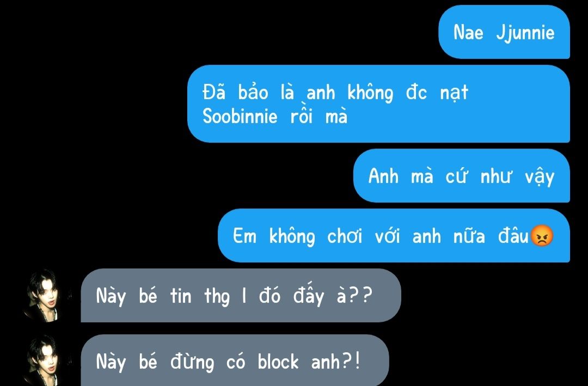Click the word "block" in the last message
The width and height of the screenshot is (588, 386).
[278, 362]
